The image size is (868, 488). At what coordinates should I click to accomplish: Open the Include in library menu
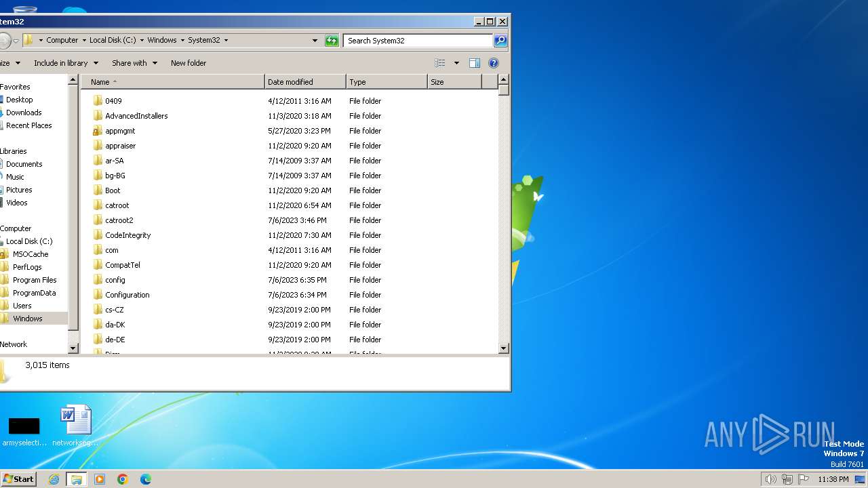pos(66,63)
